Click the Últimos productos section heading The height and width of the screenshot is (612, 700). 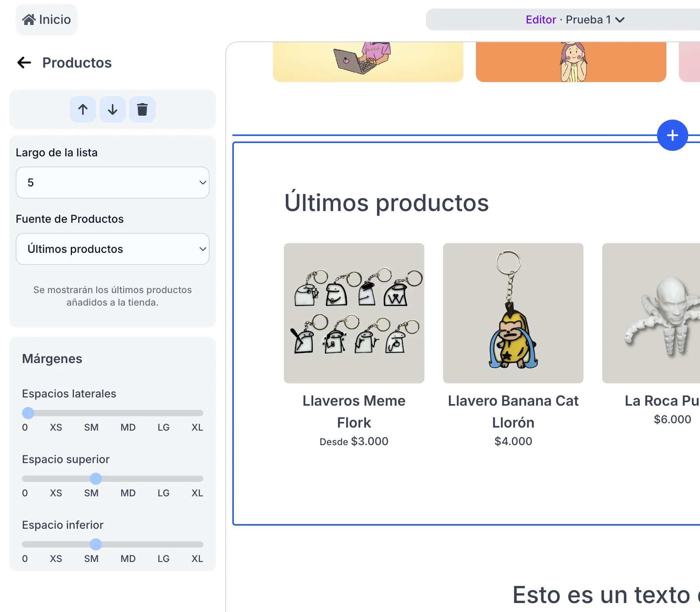tap(386, 203)
